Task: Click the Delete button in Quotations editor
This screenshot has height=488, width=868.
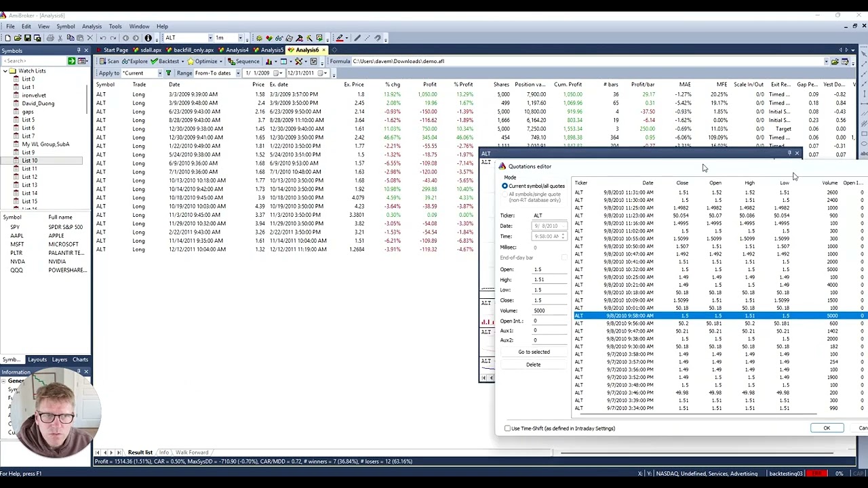Action: pos(534,365)
